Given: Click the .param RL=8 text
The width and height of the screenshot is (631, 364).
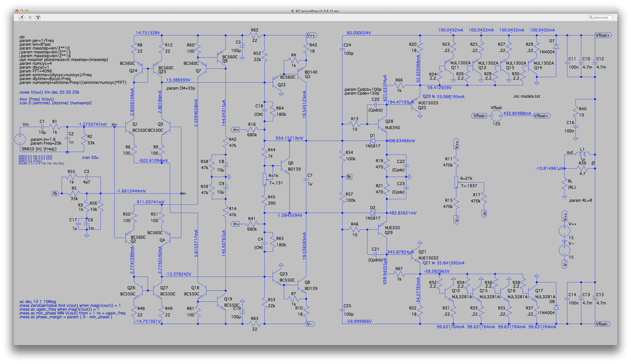Looking at the screenshot, I should pos(580,201).
